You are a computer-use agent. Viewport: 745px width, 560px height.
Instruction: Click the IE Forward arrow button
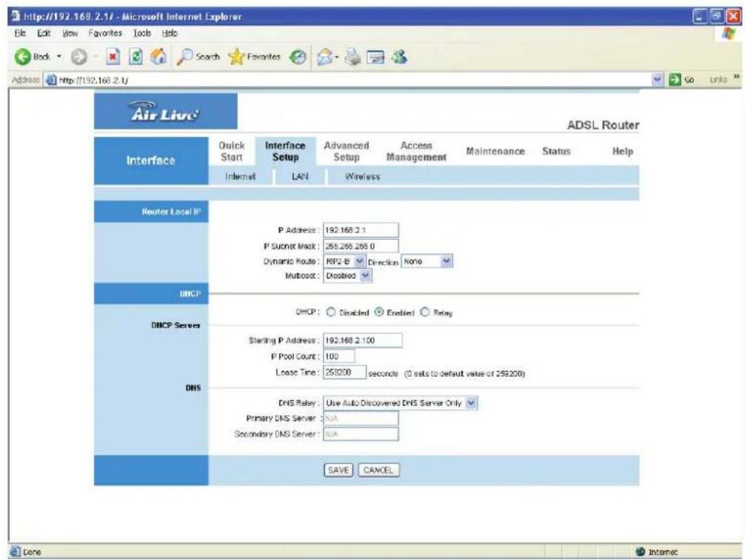click(x=79, y=57)
